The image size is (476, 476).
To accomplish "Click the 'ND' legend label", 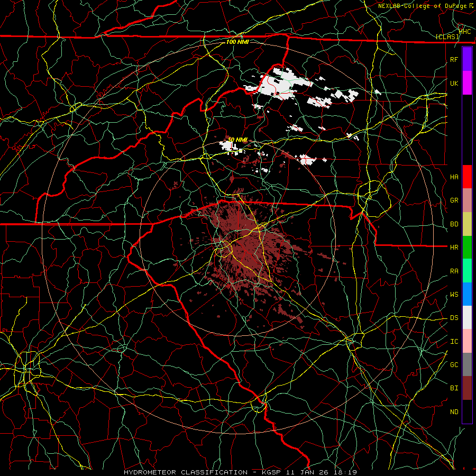I will tap(454, 411).
